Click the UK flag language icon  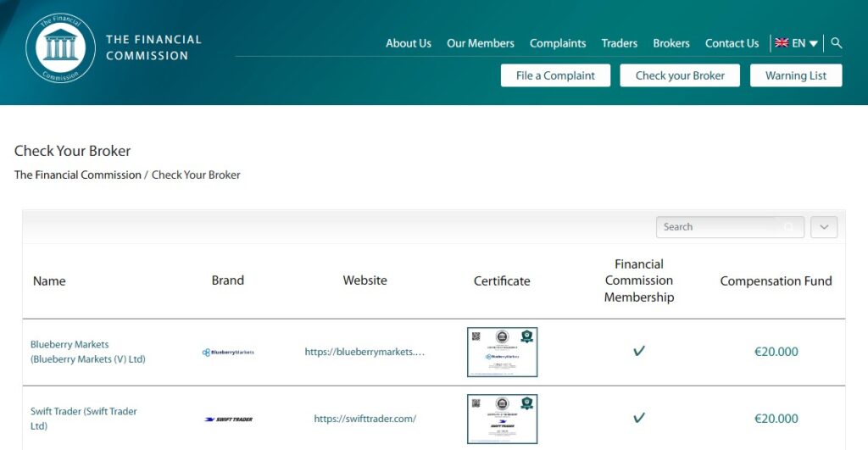click(782, 42)
